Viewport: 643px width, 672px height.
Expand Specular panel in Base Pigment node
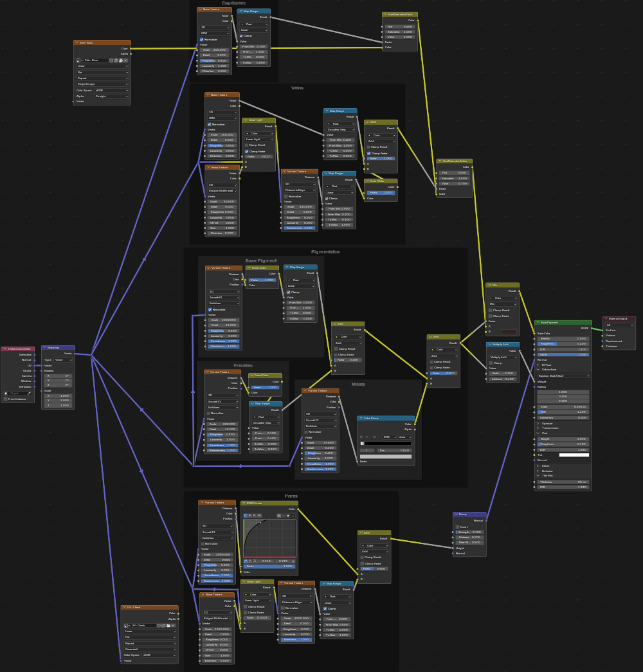[x=538, y=423]
